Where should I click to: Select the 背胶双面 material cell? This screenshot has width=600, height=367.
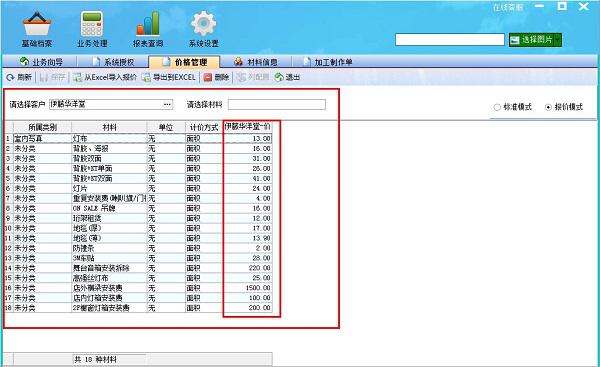109,158
